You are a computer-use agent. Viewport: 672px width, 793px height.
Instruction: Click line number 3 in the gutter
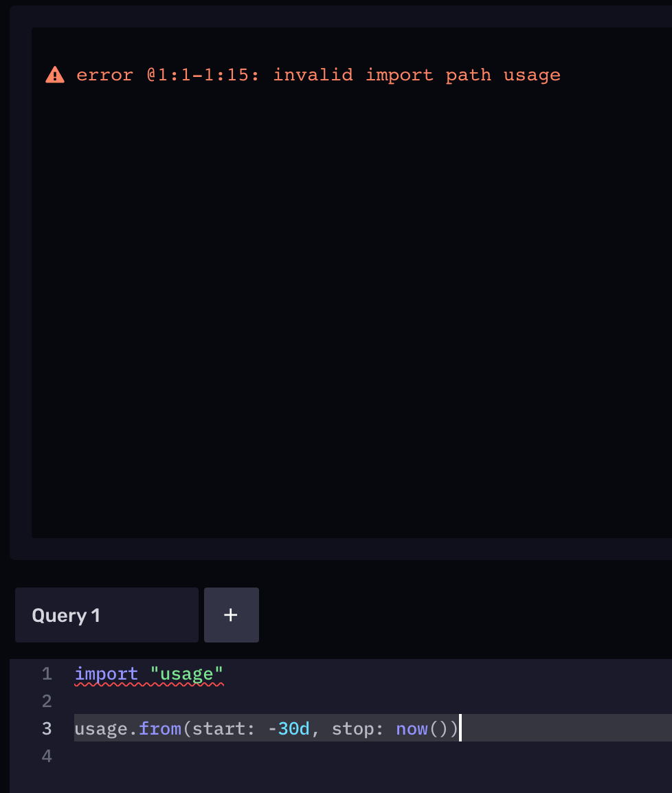[x=46, y=728]
